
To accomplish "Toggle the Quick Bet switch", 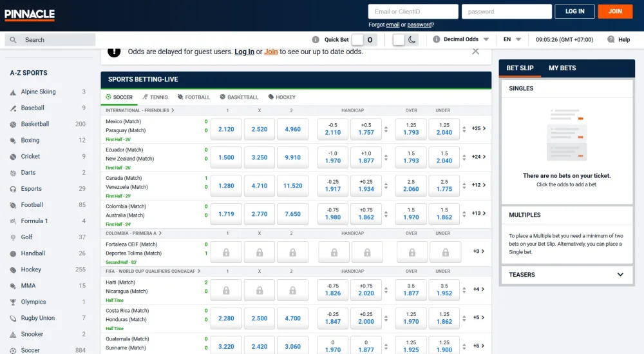I will (363, 39).
